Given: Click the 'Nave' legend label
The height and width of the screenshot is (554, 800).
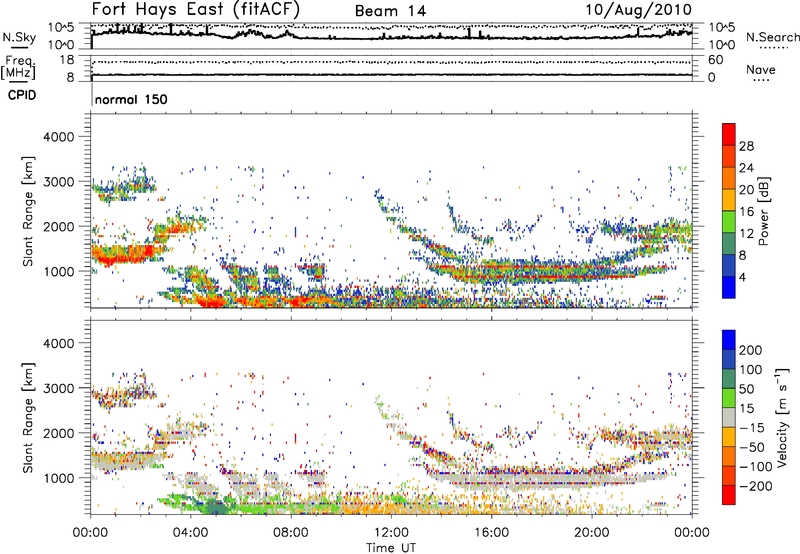Looking at the screenshot, I should pos(761,69).
